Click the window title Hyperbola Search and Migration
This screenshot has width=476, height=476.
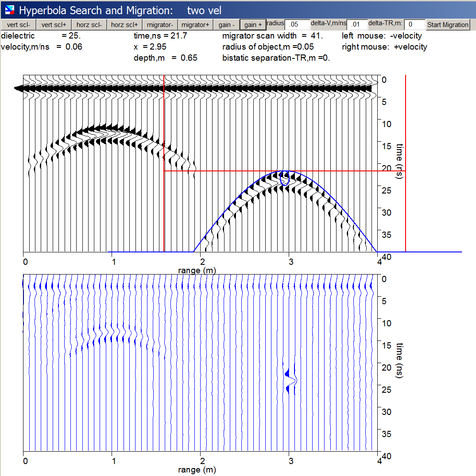click(96, 10)
